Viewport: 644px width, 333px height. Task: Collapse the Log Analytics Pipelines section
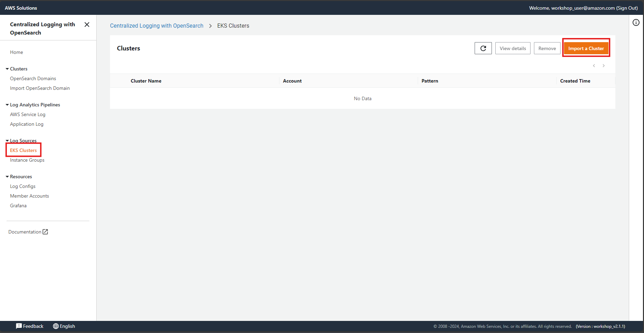(7, 105)
